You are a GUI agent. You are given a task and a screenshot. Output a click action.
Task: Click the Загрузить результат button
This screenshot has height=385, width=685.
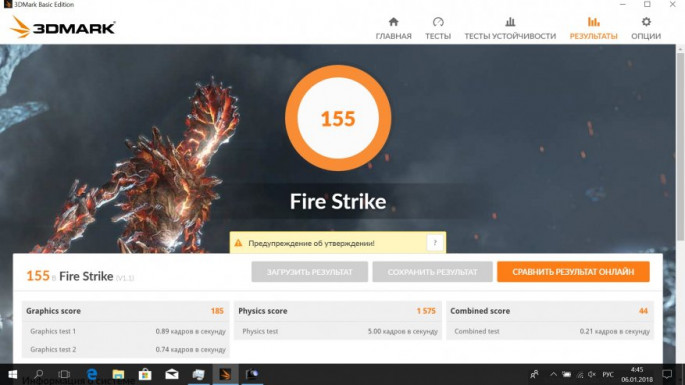coord(309,272)
